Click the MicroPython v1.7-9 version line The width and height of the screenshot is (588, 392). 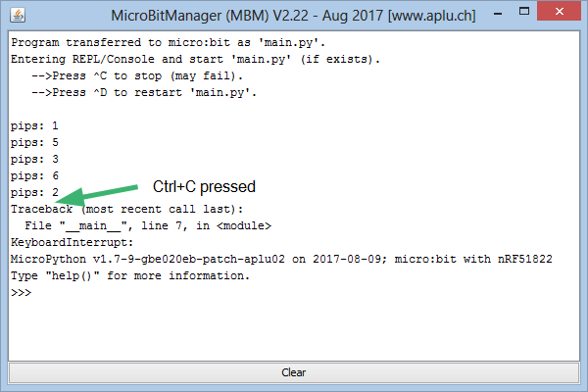tap(281, 259)
